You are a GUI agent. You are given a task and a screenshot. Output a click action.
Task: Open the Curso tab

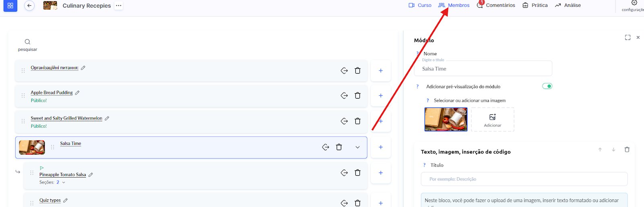[x=420, y=5]
